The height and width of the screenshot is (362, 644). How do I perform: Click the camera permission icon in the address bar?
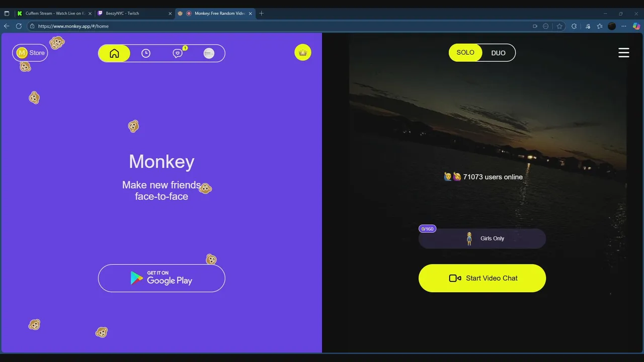tap(535, 26)
